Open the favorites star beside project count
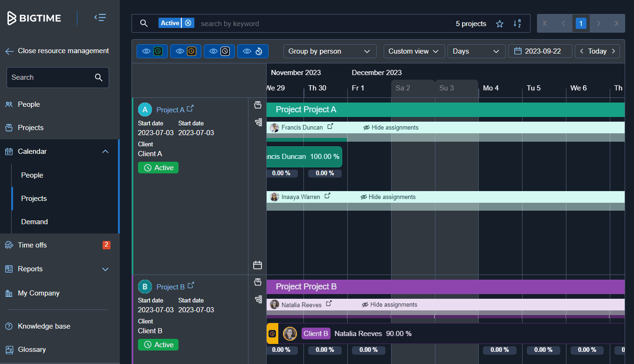The width and height of the screenshot is (634, 364). (499, 23)
